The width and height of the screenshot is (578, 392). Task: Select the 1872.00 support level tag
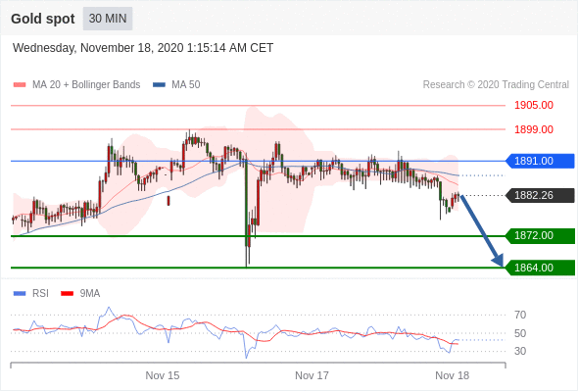tap(540, 235)
